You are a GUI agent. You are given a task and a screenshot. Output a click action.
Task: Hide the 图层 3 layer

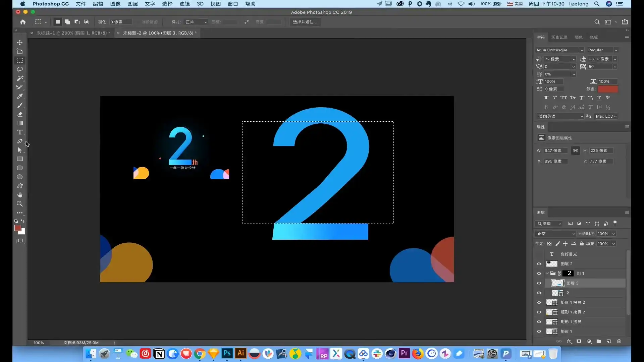point(539,283)
